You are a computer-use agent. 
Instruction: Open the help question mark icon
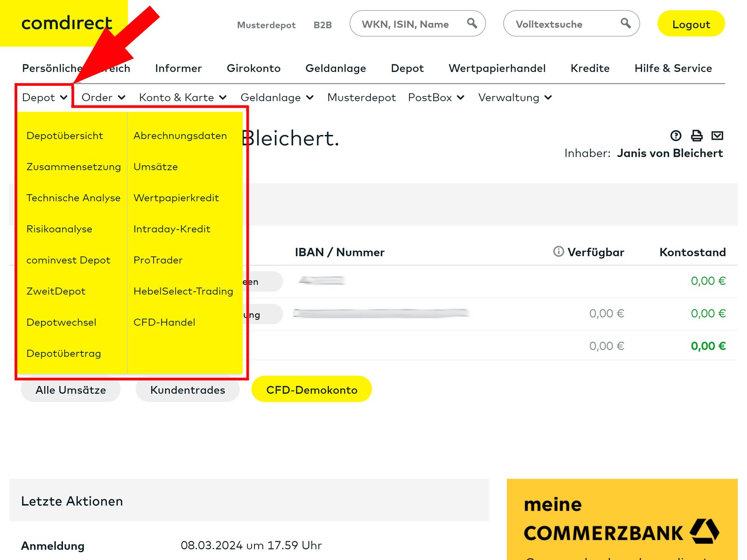click(675, 136)
